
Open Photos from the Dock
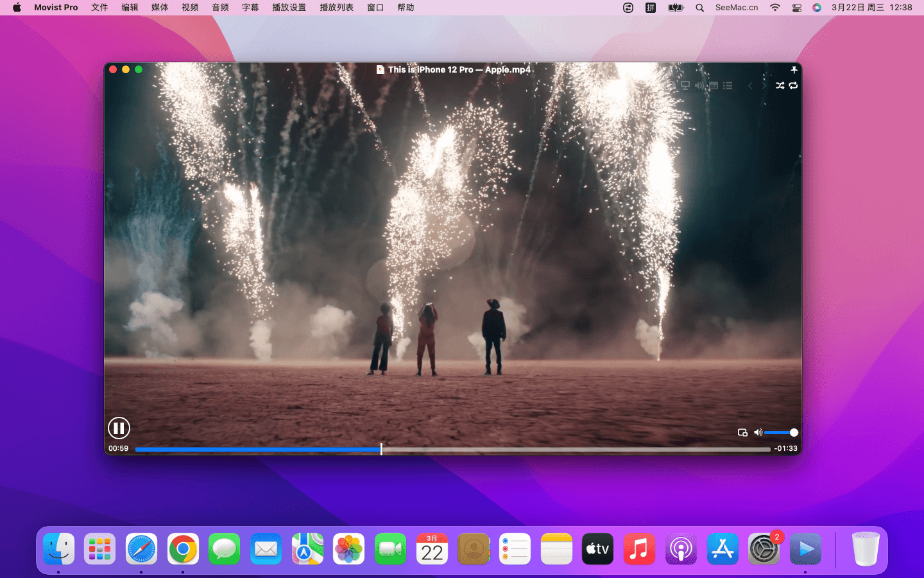tap(348, 549)
